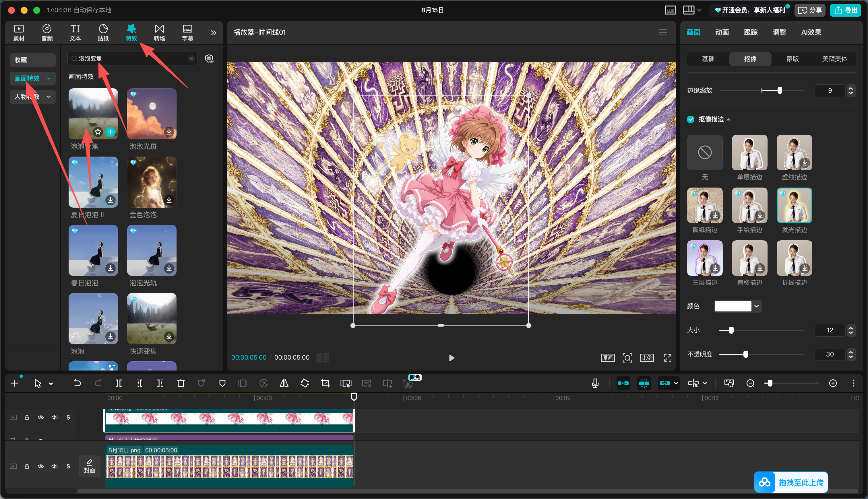Click the trash delete icon in timeline toolbar
868x499 pixels.
click(181, 383)
